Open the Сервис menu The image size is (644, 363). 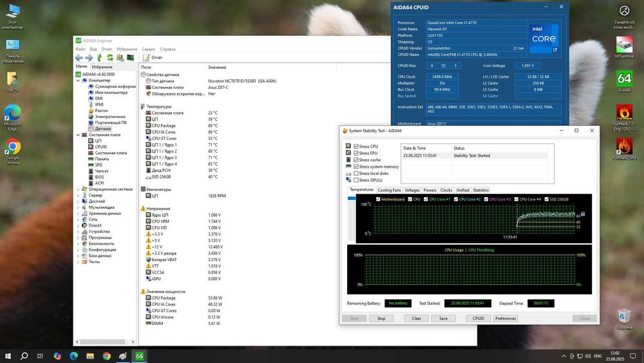tap(149, 49)
